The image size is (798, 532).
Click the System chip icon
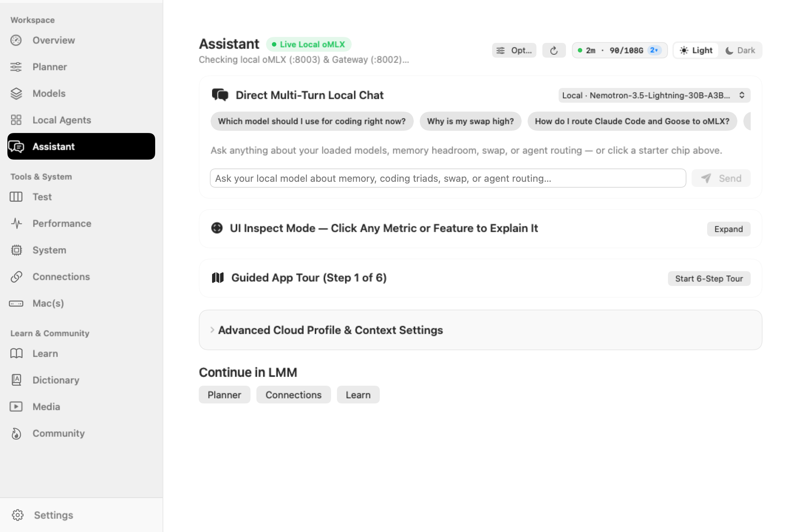pos(16,250)
